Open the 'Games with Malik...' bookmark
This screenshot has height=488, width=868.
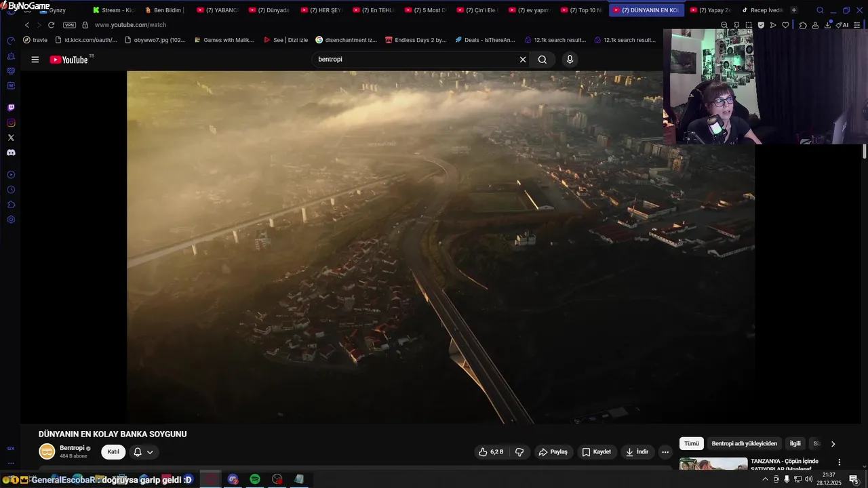coord(224,40)
